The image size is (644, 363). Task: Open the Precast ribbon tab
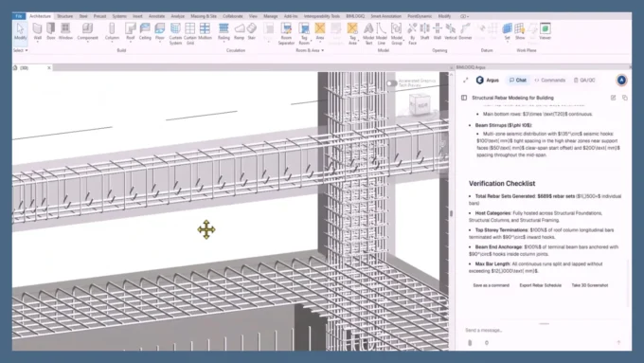[99, 16]
